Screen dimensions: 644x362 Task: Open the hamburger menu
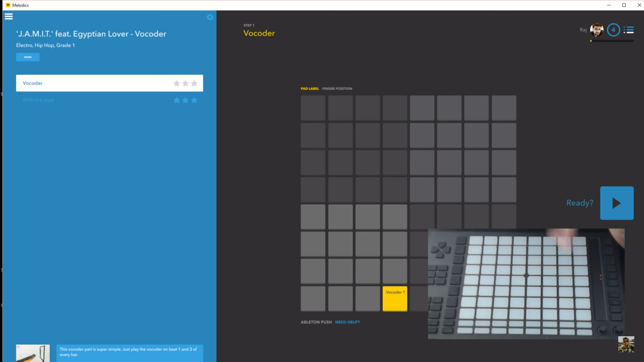(x=8, y=16)
